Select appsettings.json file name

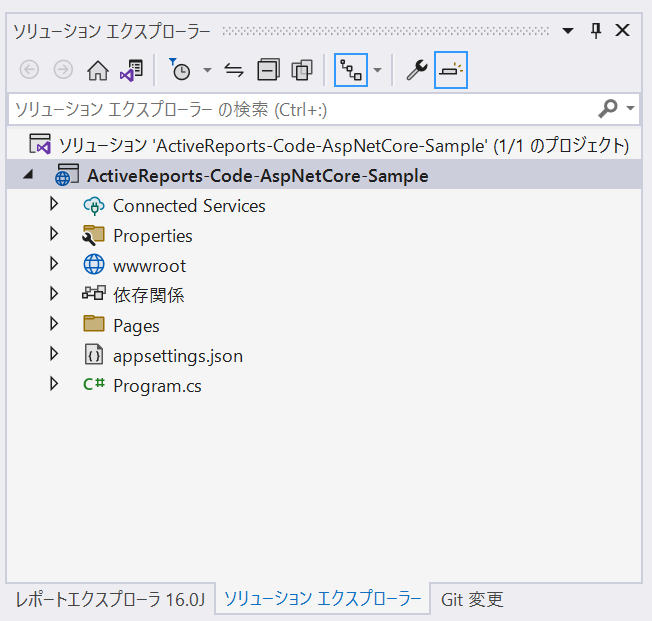(x=178, y=356)
